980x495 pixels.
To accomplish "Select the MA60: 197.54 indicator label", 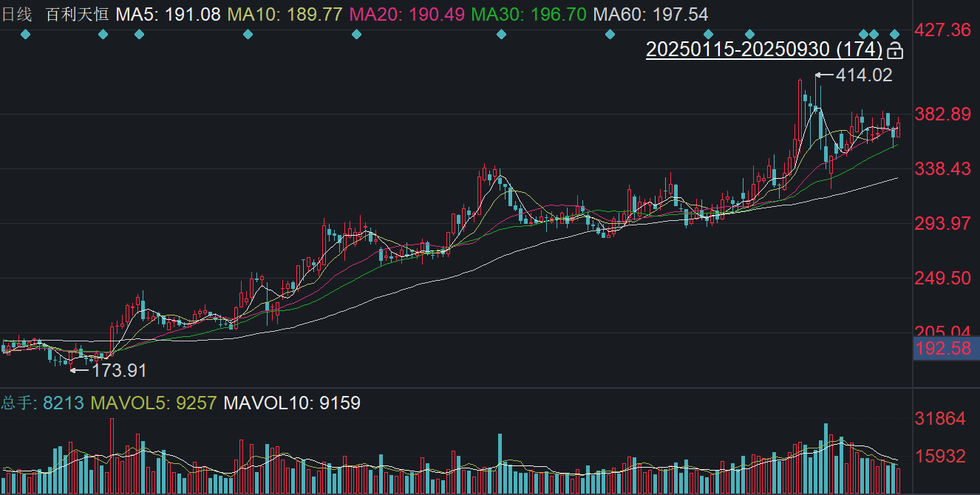I will point(650,14).
